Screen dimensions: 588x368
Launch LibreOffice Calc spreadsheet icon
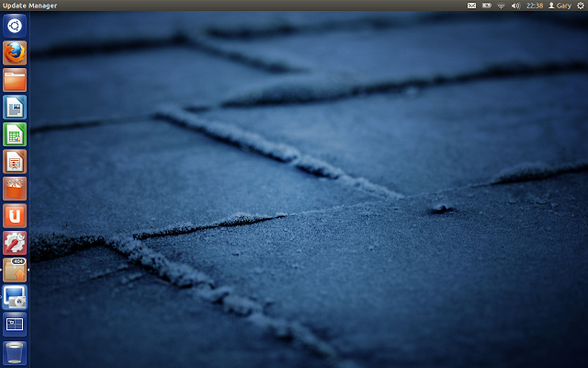[15, 134]
